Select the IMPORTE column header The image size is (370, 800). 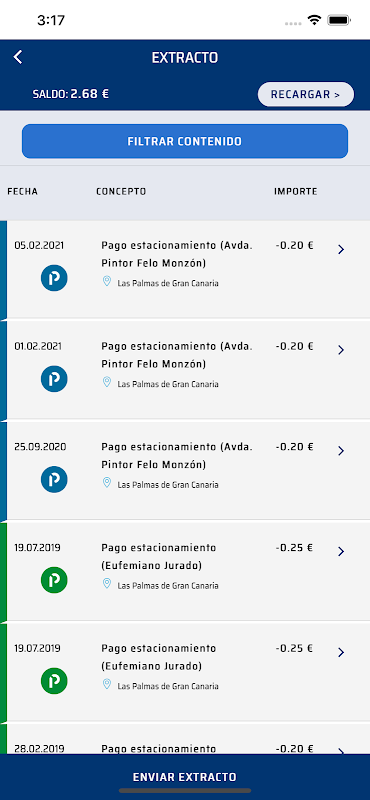[x=295, y=192]
